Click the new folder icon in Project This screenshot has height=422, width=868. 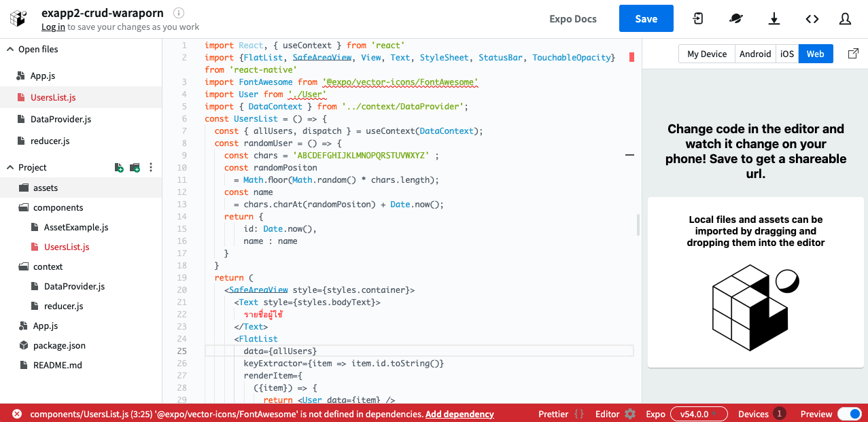pos(135,168)
